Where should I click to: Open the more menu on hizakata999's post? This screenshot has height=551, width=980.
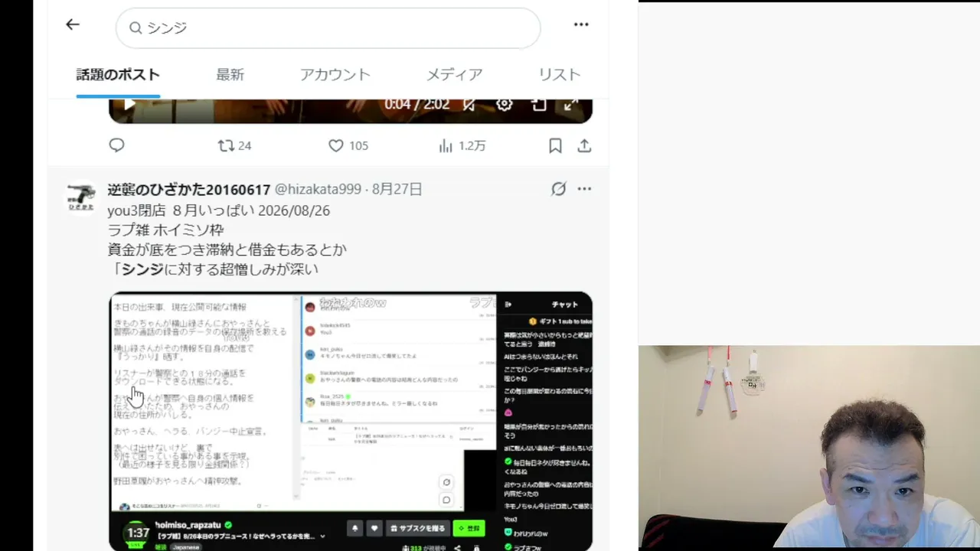[x=584, y=189]
